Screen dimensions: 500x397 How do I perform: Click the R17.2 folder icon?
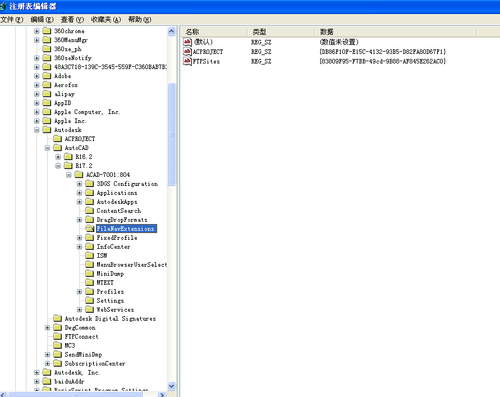(68, 166)
